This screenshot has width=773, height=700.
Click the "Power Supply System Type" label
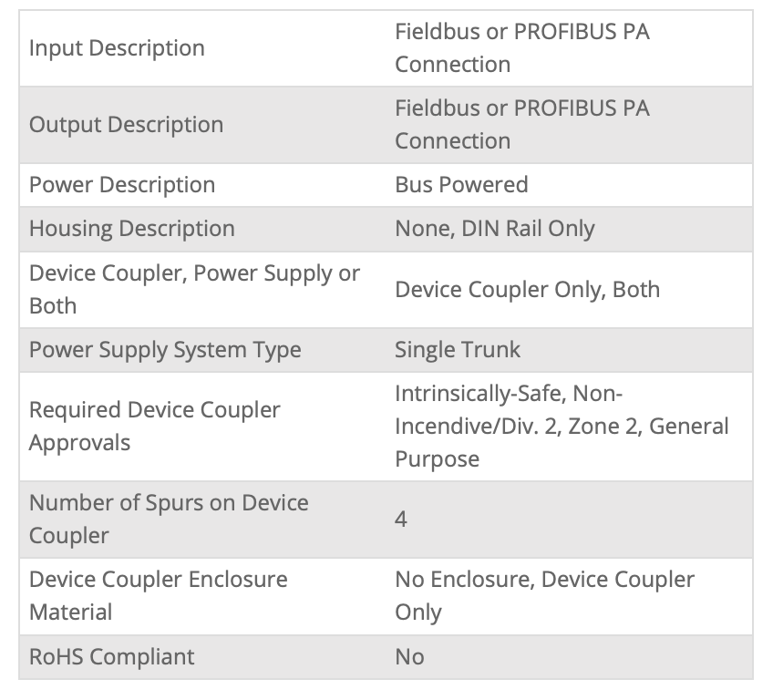pyautogui.click(x=165, y=350)
